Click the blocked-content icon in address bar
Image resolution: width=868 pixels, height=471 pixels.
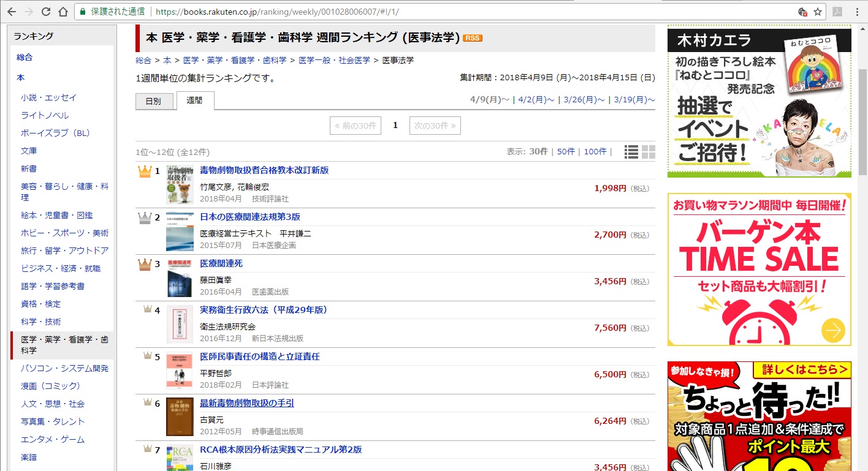pos(802,12)
